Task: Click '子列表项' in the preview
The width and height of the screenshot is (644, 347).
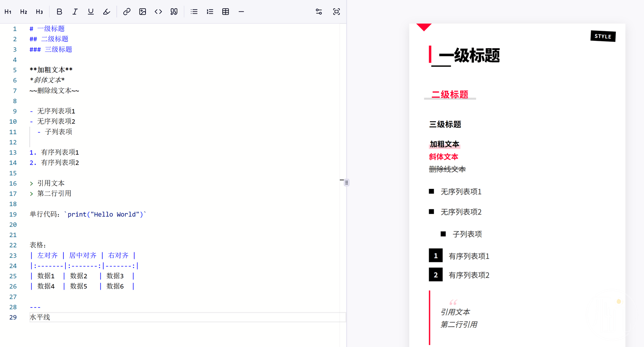Action: [467, 234]
